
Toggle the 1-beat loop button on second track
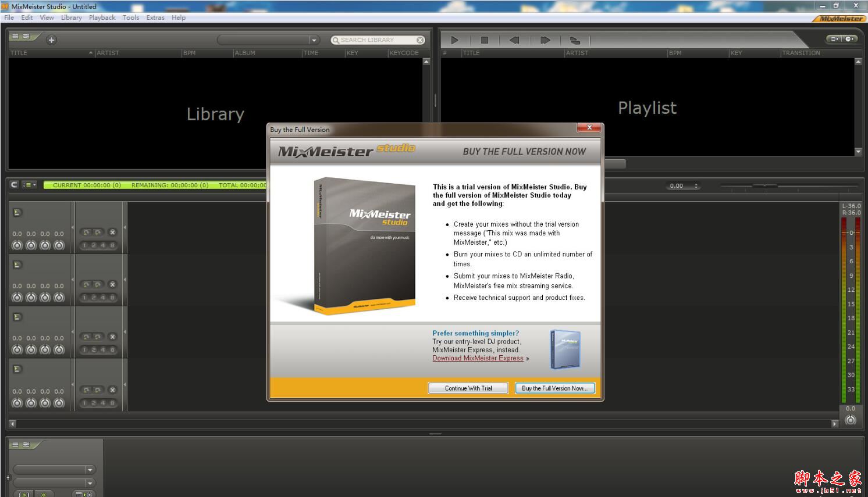pyautogui.click(x=84, y=298)
